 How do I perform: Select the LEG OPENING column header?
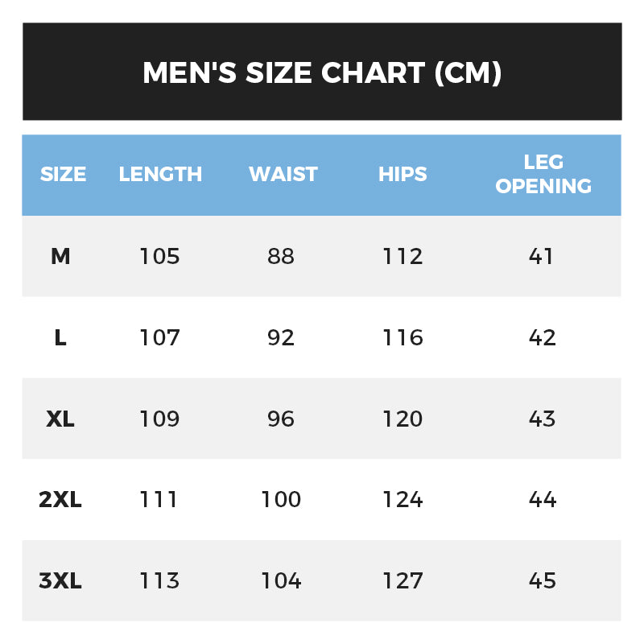(x=543, y=174)
